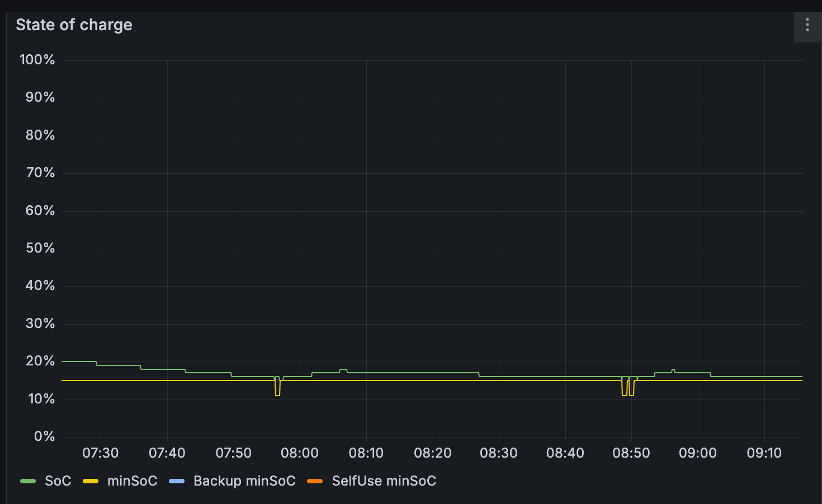Screen dimensions: 822x504
Task: Toggle the SoC series via legend label
Action: pos(58,481)
